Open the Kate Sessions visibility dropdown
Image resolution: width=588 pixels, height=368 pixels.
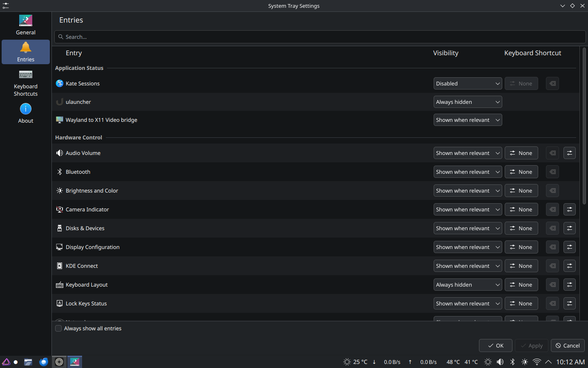468,83
